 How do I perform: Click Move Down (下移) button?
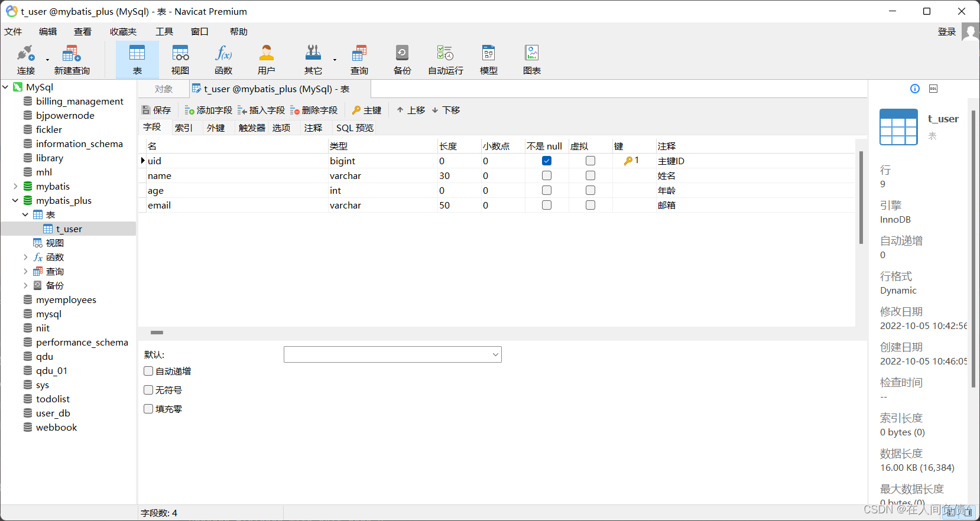[446, 110]
